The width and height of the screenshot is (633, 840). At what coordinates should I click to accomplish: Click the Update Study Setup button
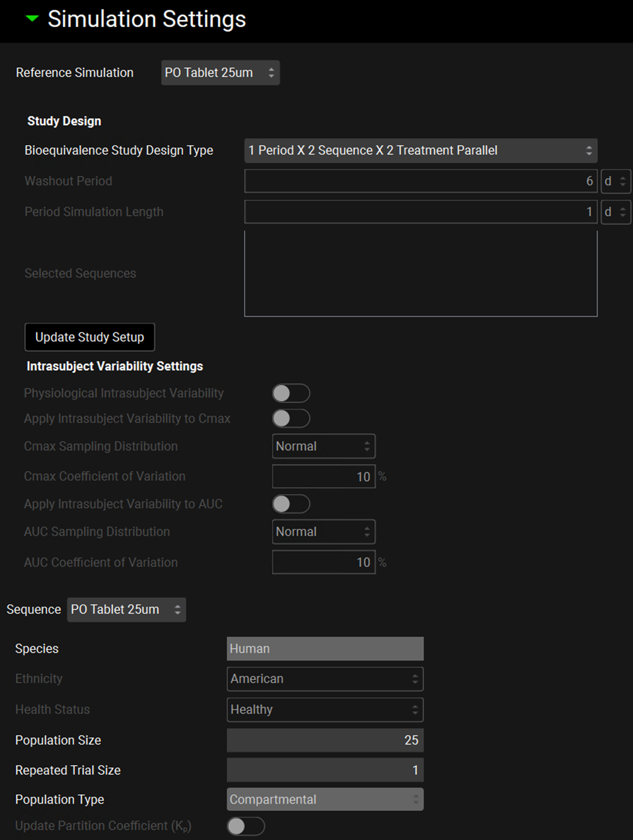point(90,337)
